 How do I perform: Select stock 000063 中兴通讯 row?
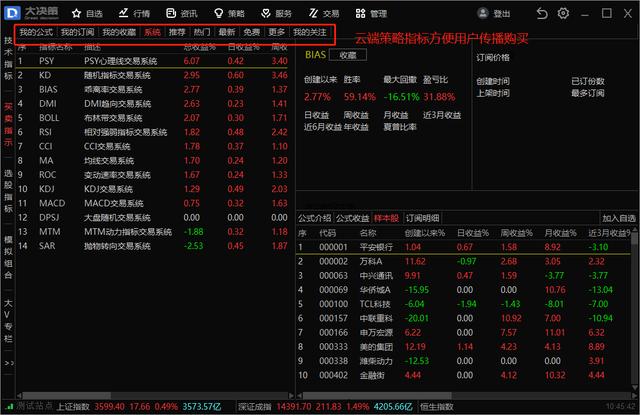(463, 276)
